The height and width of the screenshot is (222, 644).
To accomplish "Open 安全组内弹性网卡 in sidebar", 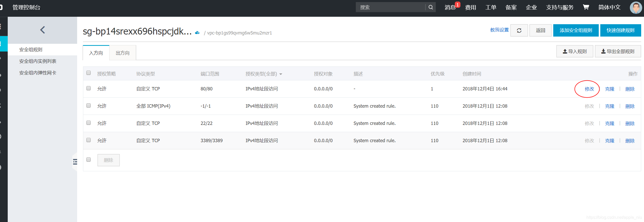I will point(42,73).
